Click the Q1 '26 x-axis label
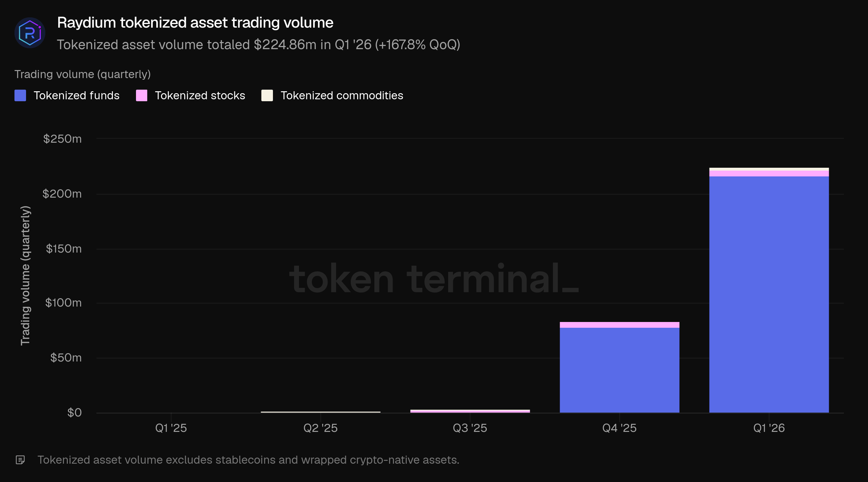This screenshot has width=868, height=482. click(769, 428)
